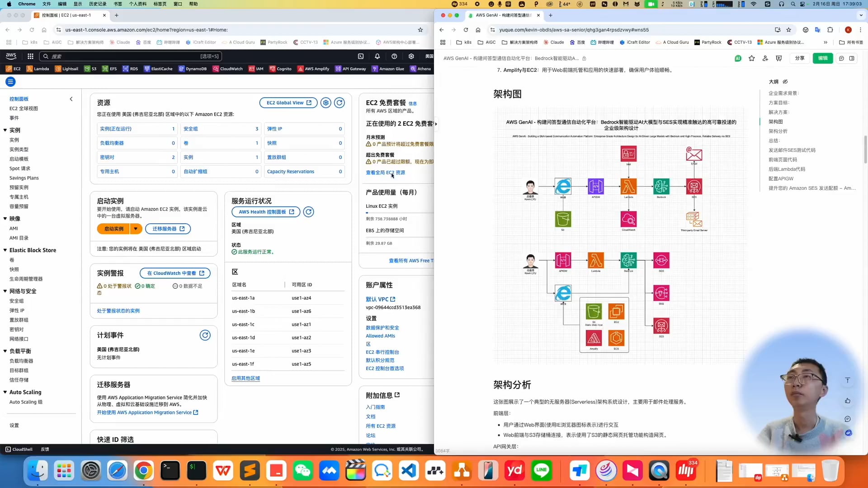The image size is (868, 488).
Task: Open the AWS notifications bell
Action: pyautogui.click(x=377, y=56)
